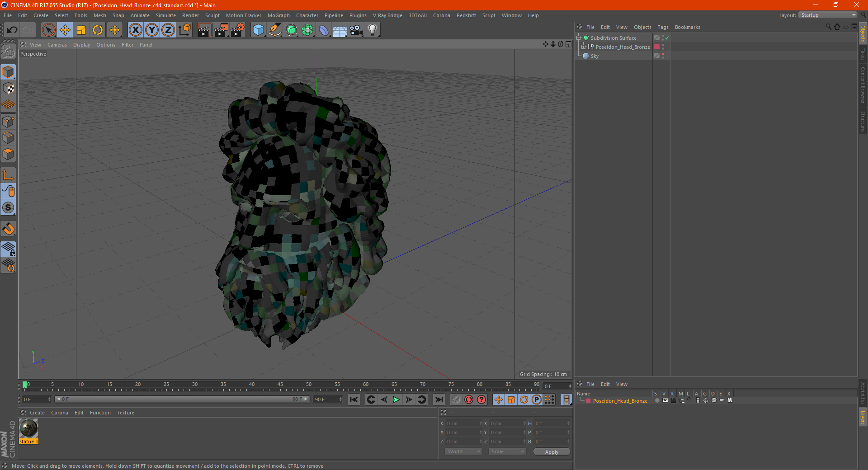The image size is (868, 470).
Task: Click the preview range slider bar
Action: [182, 399]
